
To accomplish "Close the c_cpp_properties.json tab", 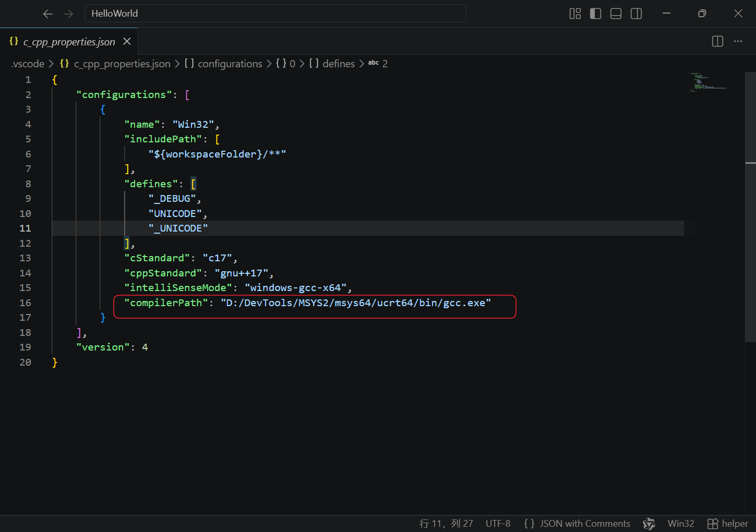I will [127, 41].
